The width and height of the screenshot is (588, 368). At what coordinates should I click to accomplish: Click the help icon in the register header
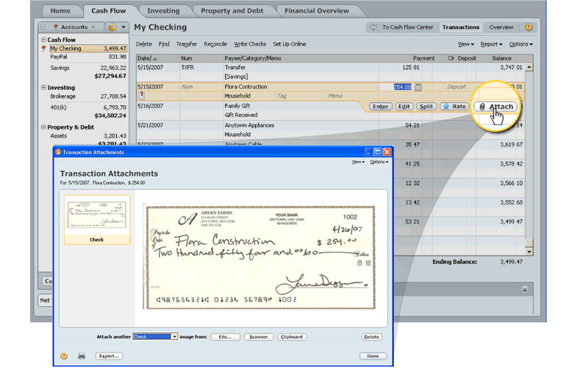tap(528, 27)
